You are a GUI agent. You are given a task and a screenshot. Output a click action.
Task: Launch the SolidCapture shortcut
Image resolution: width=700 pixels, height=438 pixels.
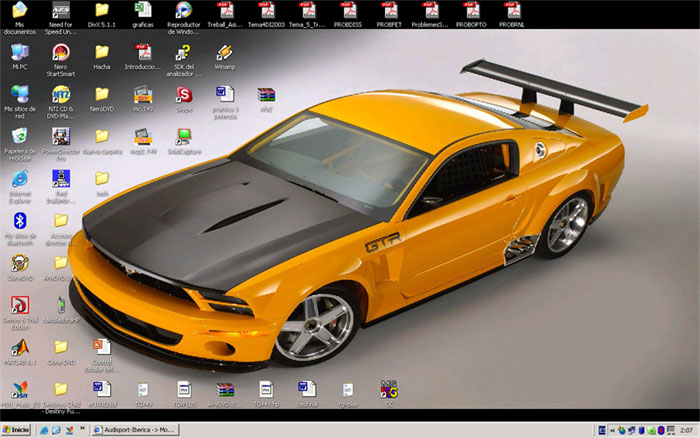183,137
